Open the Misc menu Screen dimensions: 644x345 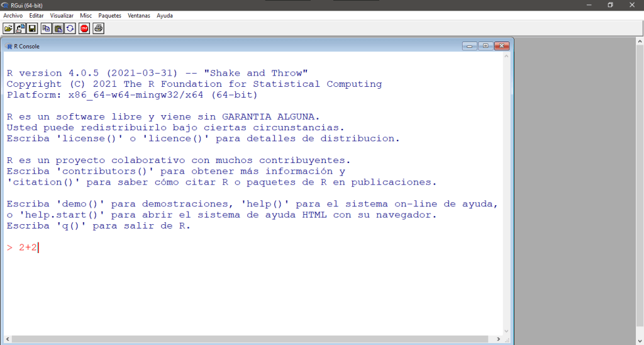pyautogui.click(x=86, y=15)
